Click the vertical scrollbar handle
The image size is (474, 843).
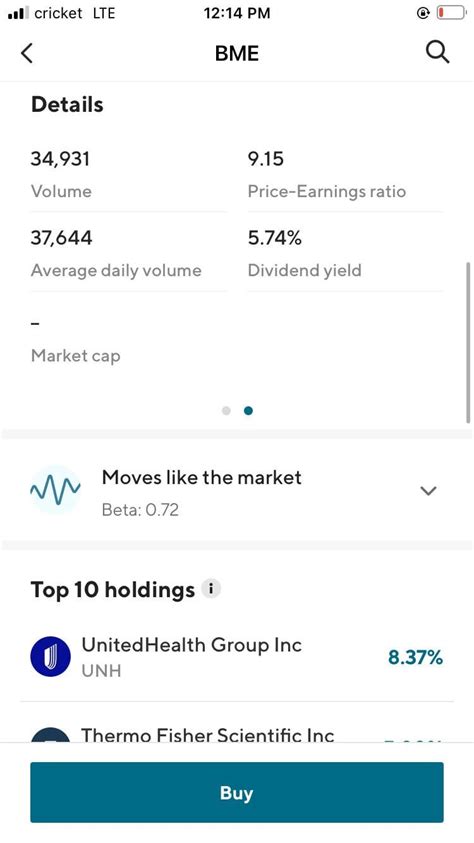pyautogui.click(x=468, y=342)
